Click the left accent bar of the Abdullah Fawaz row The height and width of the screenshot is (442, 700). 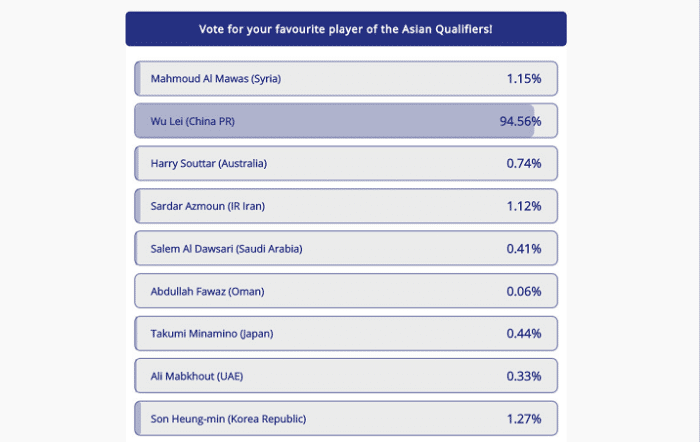click(x=136, y=291)
